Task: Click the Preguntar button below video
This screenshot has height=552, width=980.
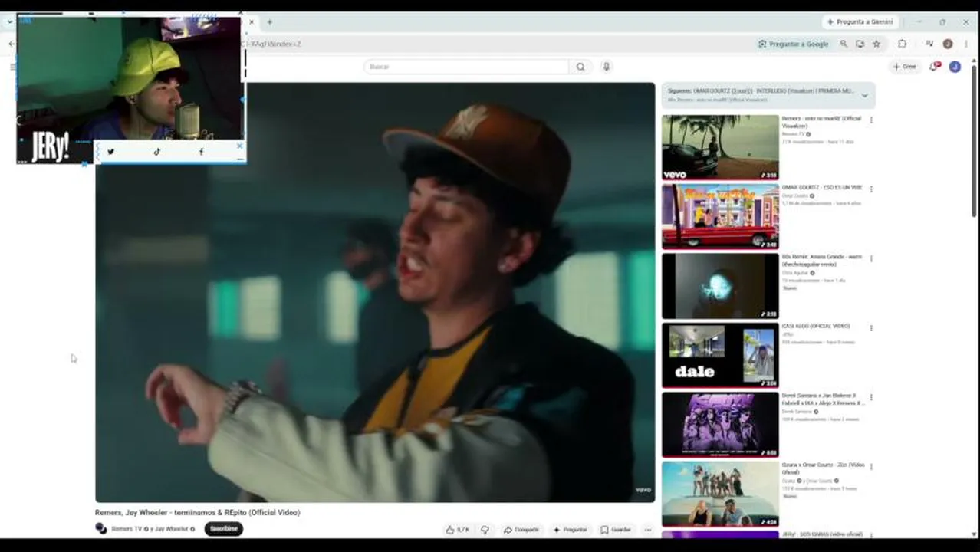Action: click(571, 530)
